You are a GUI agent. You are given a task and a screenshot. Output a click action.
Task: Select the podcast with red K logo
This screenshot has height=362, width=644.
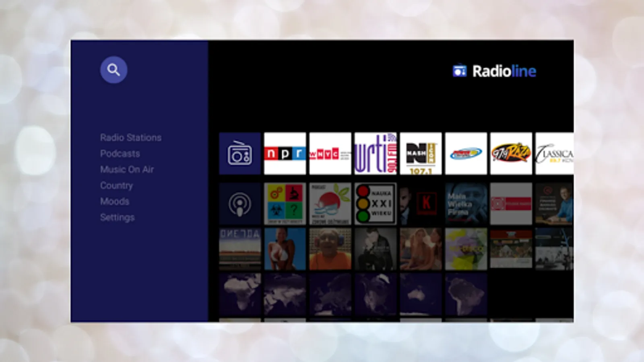(x=421, y=204)
